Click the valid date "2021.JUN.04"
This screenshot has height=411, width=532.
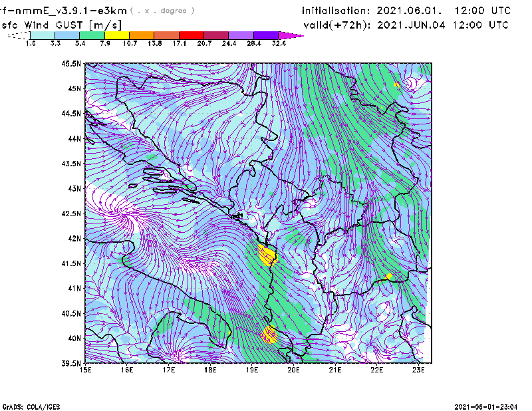coord(411,25)
